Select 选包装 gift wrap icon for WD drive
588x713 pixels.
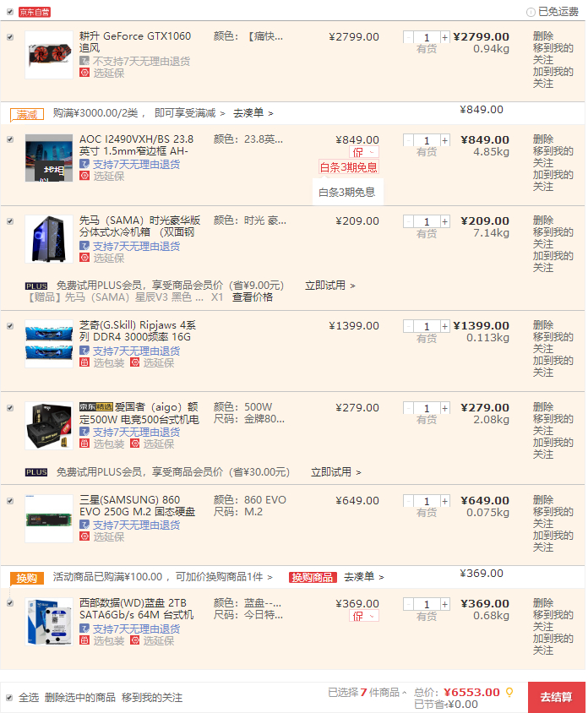coord(84,640)
